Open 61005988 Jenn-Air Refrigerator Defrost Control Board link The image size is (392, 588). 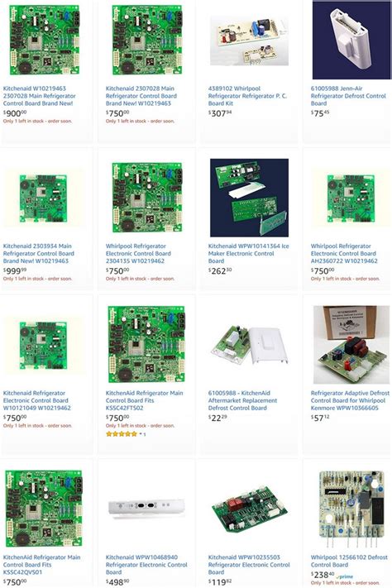348,96
